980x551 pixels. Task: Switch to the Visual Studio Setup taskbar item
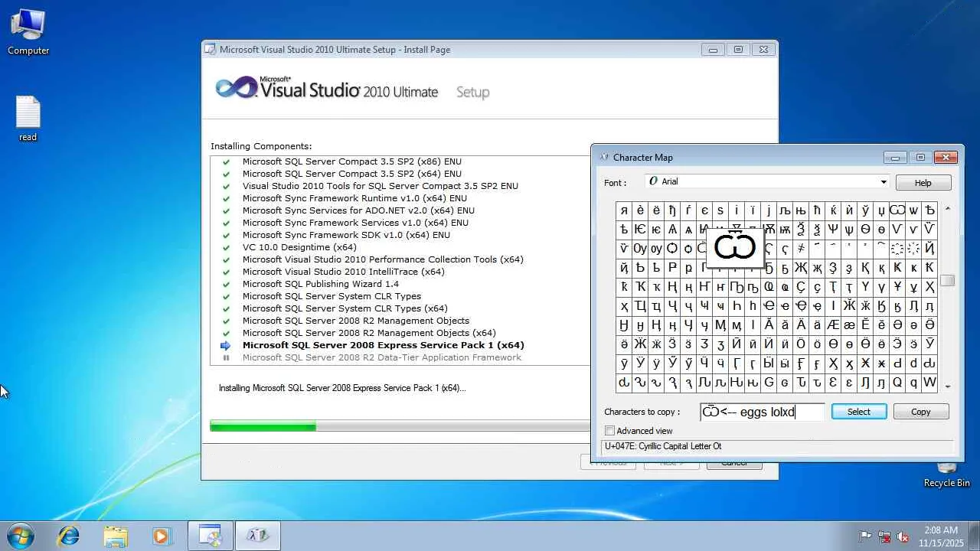pyautogui.click(x=211, y=536)
